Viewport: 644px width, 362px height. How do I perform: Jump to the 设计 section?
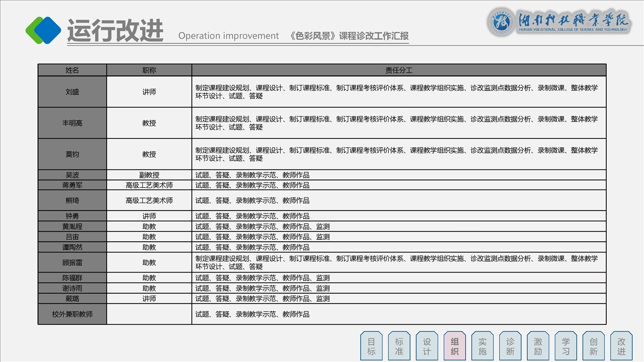[427, 346]
